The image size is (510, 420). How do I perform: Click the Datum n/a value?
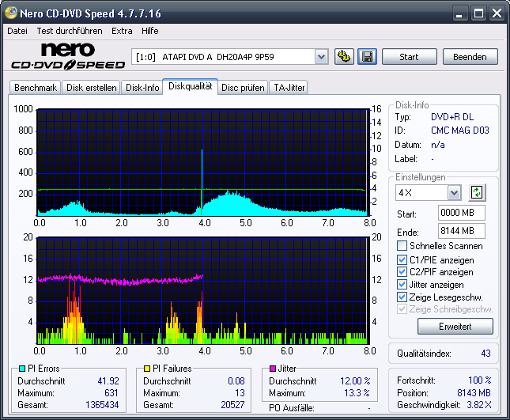(438, 145)
